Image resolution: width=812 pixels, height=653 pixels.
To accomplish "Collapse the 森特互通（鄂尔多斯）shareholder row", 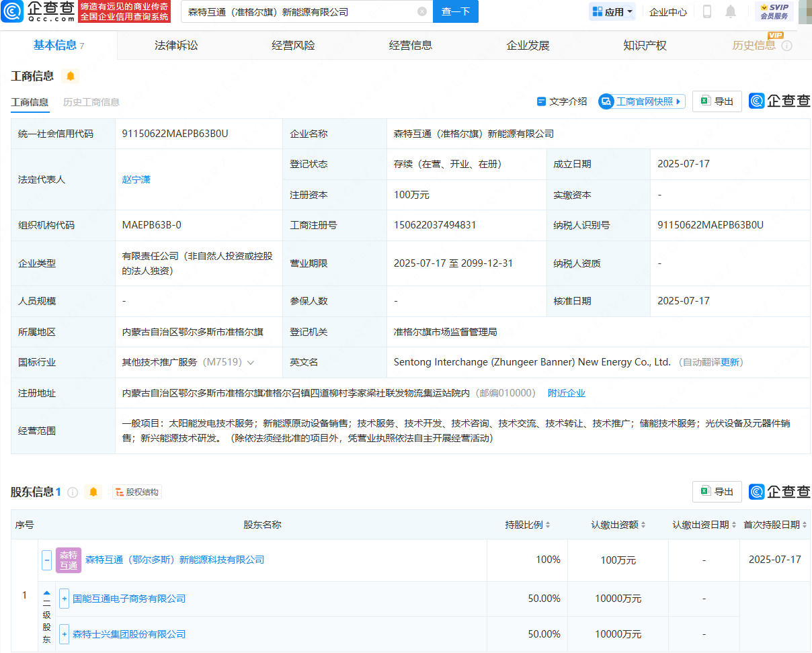I will 46,560.
